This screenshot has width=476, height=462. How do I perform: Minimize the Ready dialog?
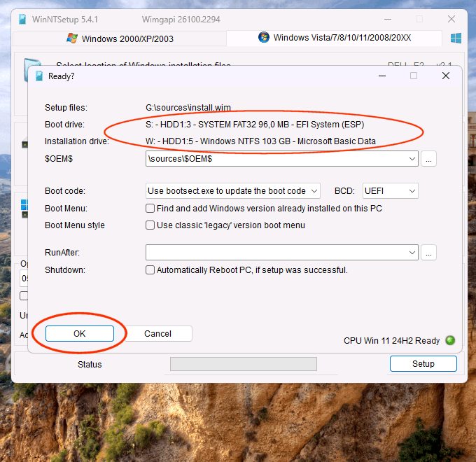point(382,76)
